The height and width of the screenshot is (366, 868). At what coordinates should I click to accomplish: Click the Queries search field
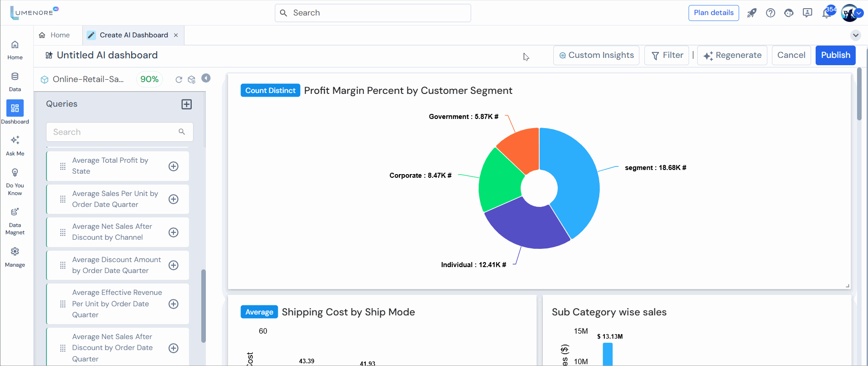point(114,132)
